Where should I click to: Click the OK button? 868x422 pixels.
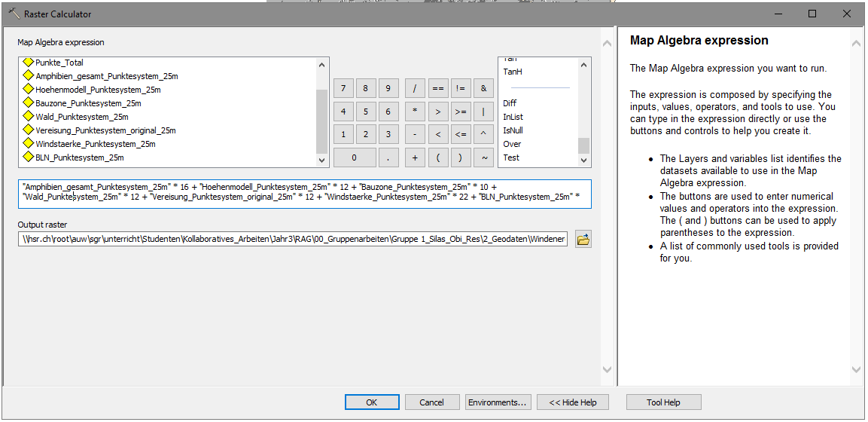[371, 402]
